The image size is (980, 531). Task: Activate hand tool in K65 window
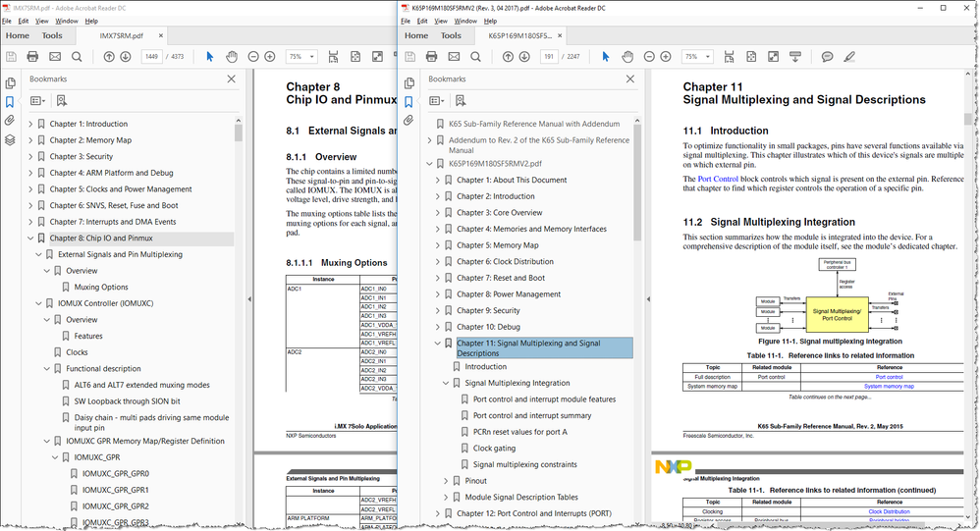[627, 57]
